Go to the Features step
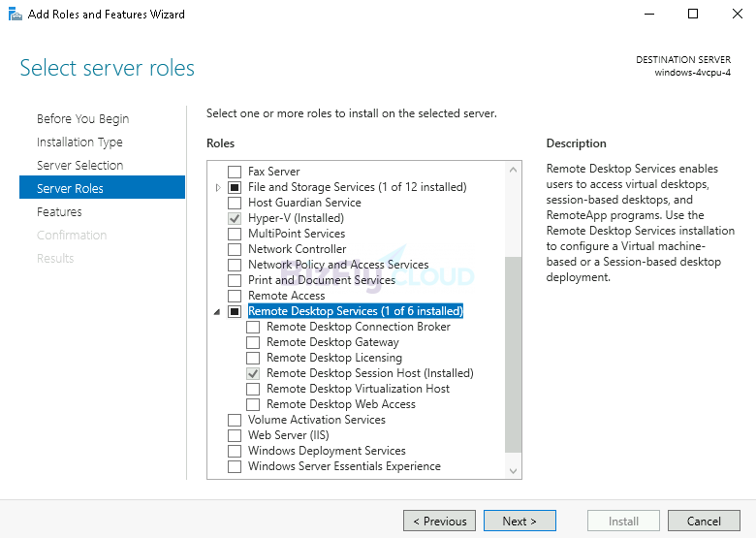This screenshot has width=756, height=538. (59, 211)
